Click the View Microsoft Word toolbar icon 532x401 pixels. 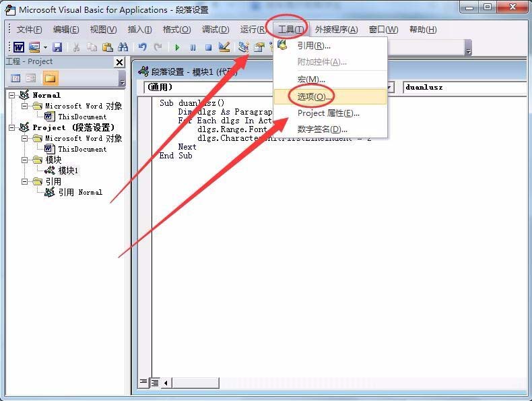19,47
